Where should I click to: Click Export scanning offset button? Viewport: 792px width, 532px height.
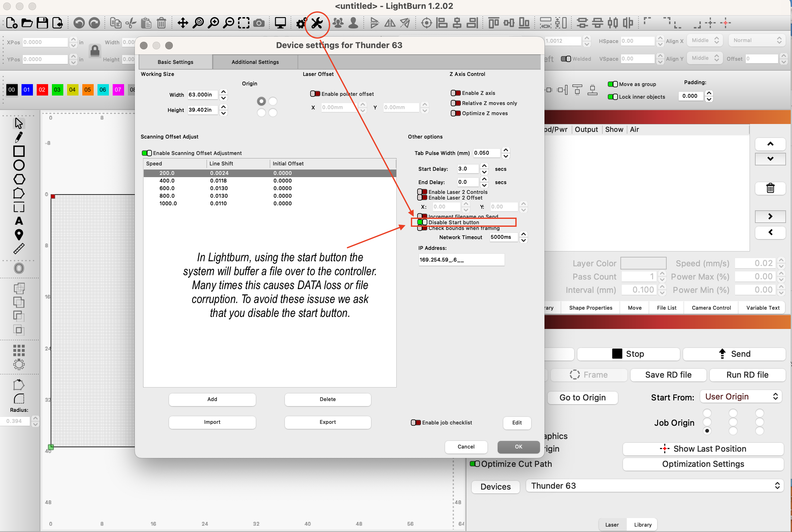point(328,422)
